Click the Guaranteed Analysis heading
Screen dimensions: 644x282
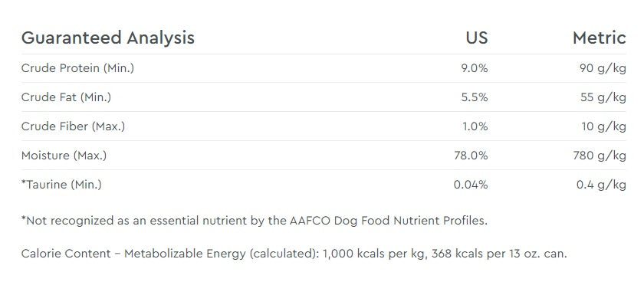click(107, 38)
